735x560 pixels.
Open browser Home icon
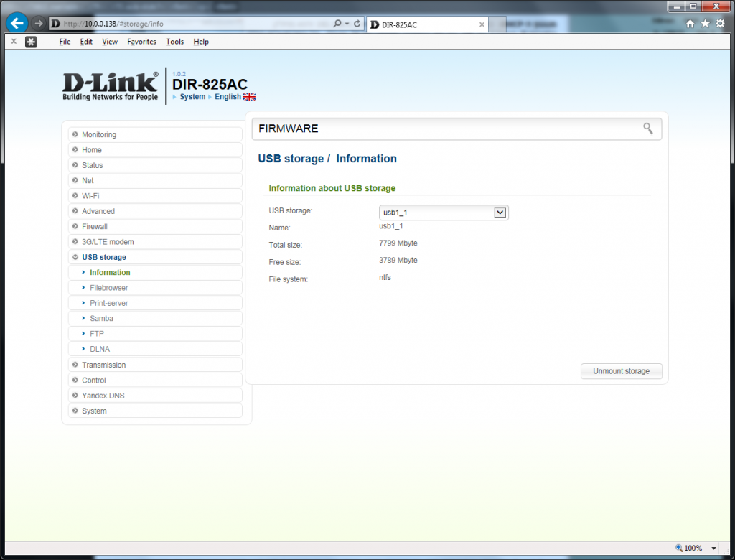690,24
